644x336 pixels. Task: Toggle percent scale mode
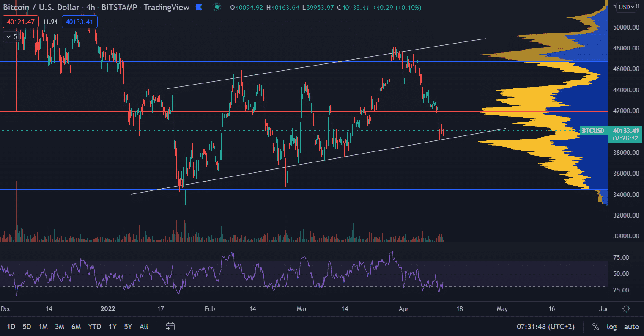click(595, 327)
